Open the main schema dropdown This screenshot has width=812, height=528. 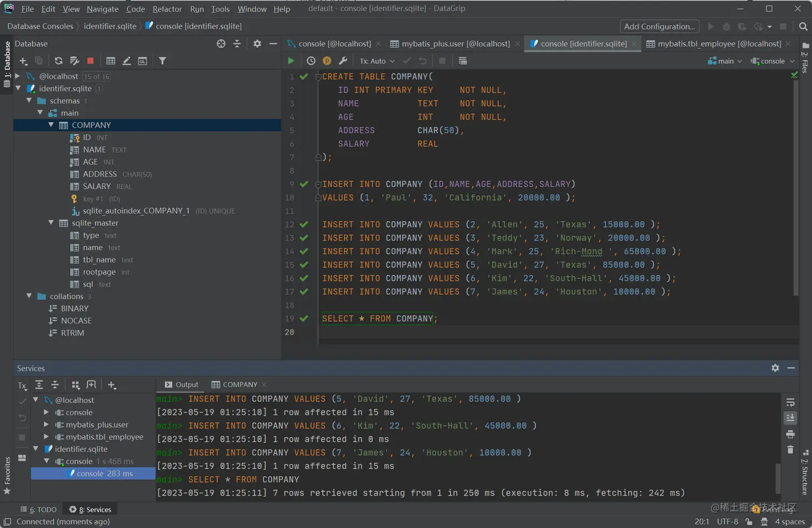[725, 61]
